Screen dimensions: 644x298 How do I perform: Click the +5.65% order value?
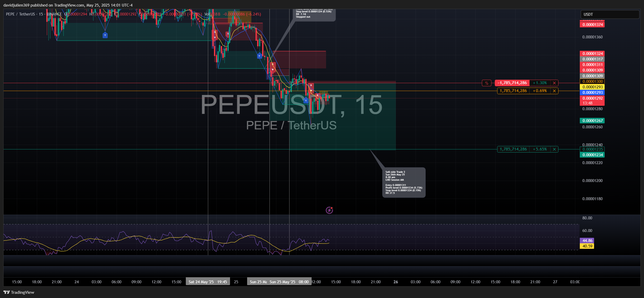540,149
